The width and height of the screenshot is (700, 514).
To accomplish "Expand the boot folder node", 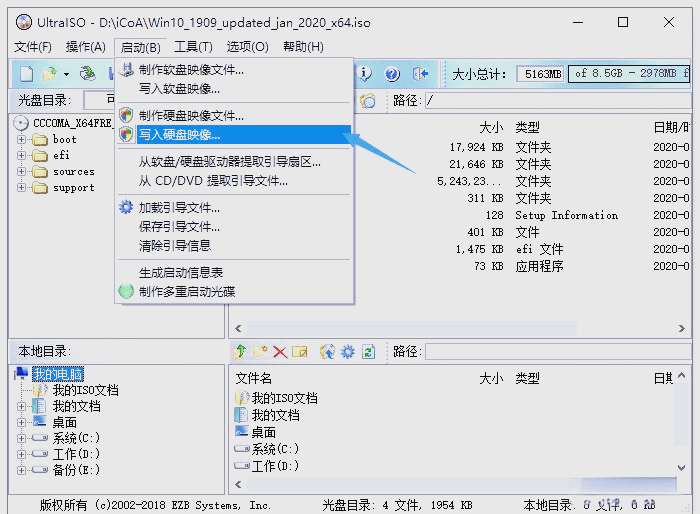I will [21, 139].
